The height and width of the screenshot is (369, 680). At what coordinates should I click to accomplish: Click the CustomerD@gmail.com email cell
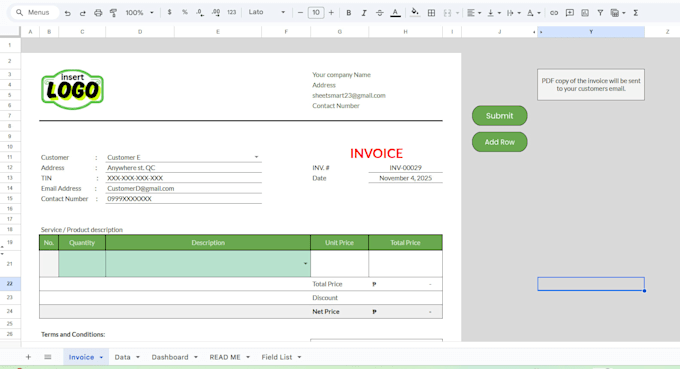pyautogui.click(x=183, y=188)
